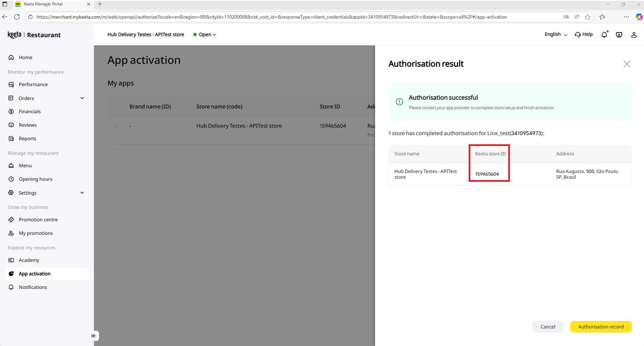Click the tab actions menu icon
Viewport: 644px width, 346px height.
pyautogui.click(x=5, y=4)
